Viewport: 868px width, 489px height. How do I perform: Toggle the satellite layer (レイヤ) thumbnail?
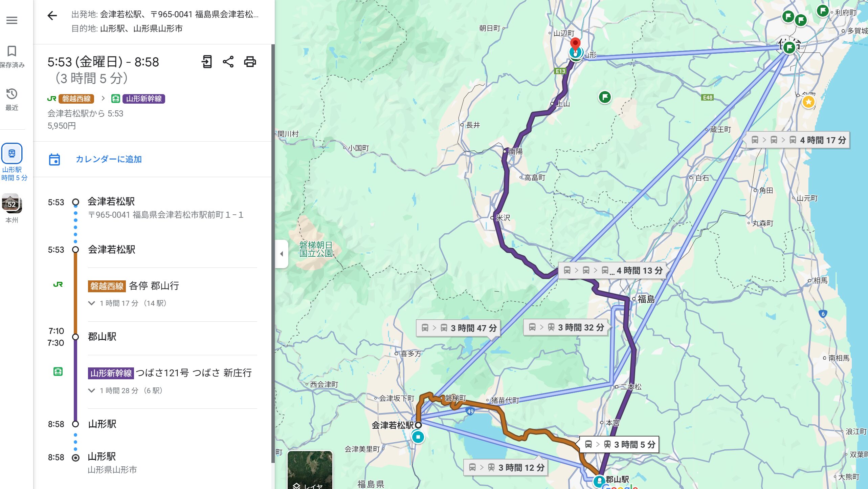[310, 470]
